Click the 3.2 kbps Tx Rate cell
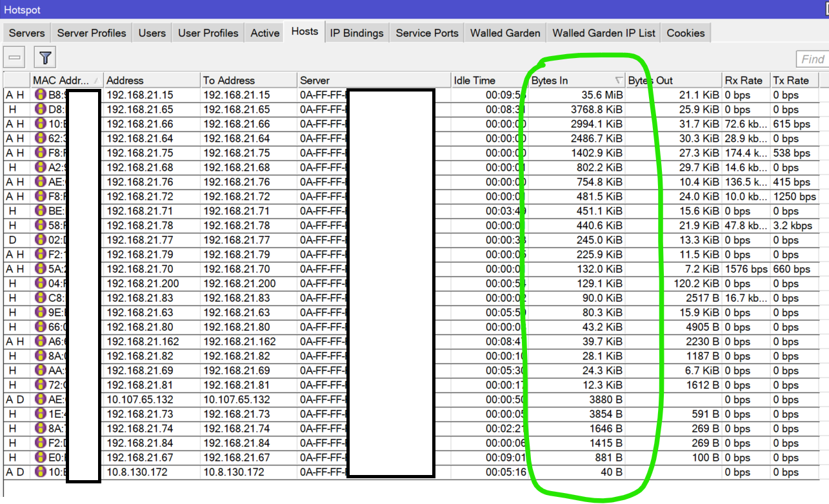The image size is (829, 504). [x=795, y=226]
